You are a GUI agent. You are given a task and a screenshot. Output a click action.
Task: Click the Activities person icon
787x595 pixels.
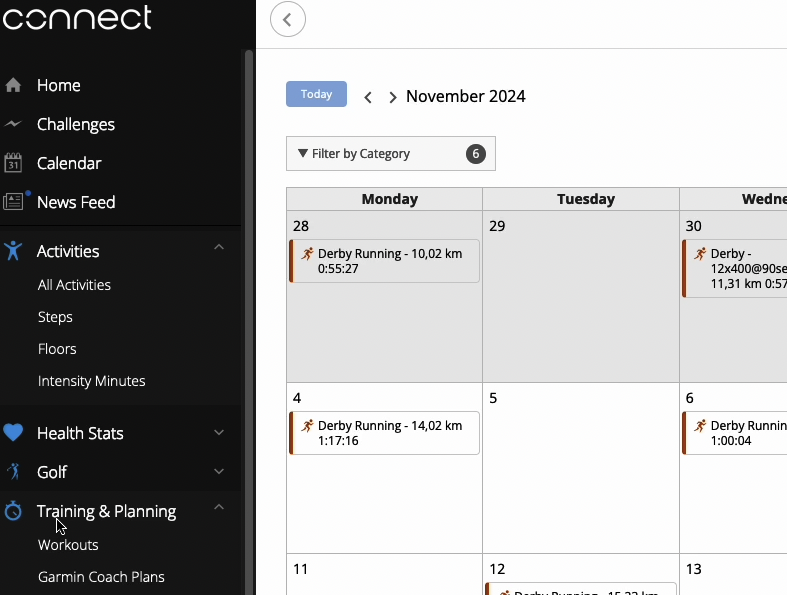[x=13, y=251]
